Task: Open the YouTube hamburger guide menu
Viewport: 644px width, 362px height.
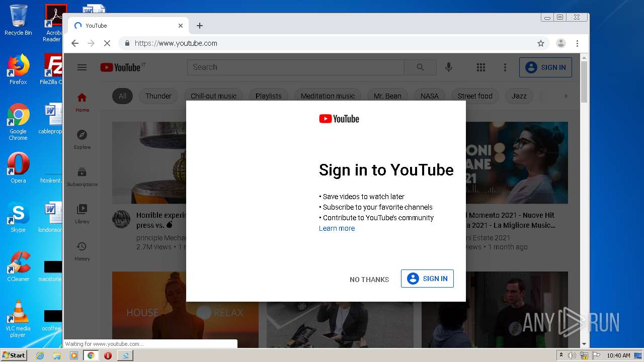Action: point(82,67)
